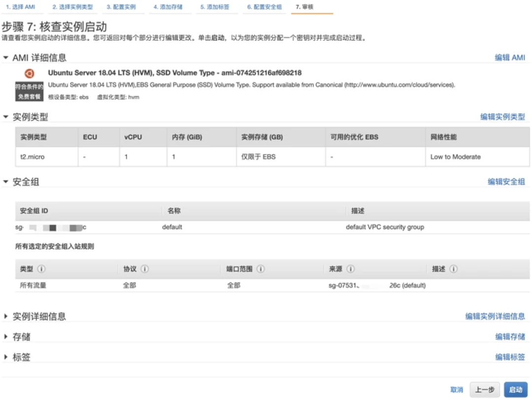This screenshot has height=400, width=532.
Task: Click the 所有流量 rule type cell
Action: click(x=33, y=285)
